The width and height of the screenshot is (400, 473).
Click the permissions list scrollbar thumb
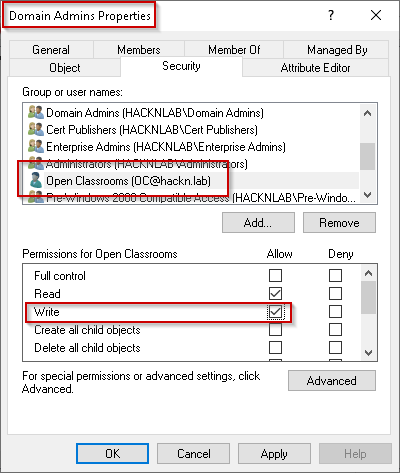[x=368, y=297]
